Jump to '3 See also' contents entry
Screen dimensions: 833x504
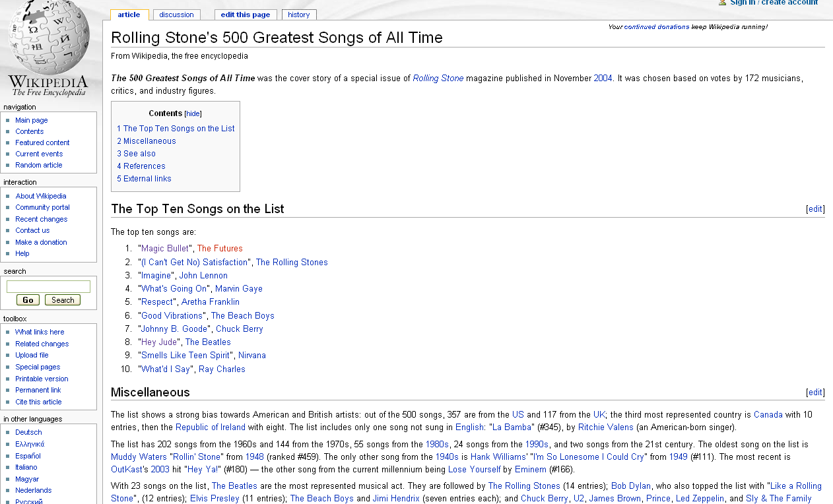[137, 154]
